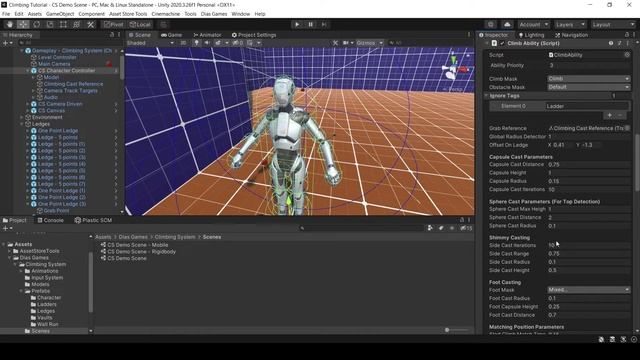Select CS Character Controller in Hierarchy

66,71
